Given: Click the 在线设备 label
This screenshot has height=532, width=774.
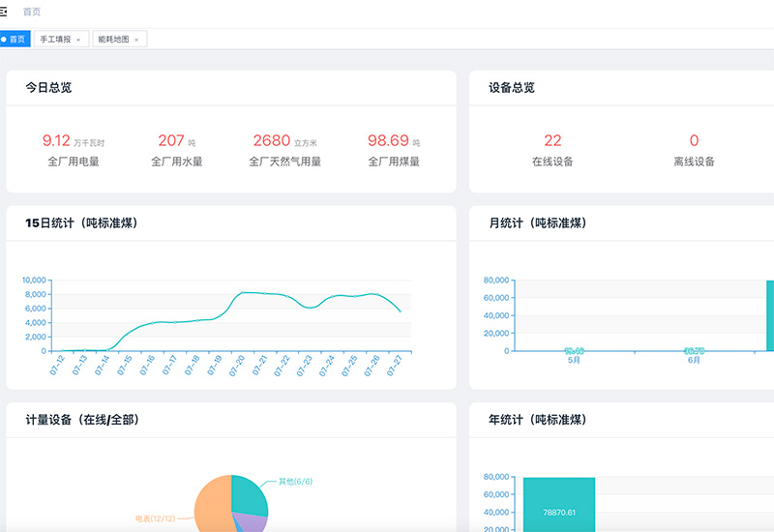Looking at the screenshot, I should (x=552, y=162).
